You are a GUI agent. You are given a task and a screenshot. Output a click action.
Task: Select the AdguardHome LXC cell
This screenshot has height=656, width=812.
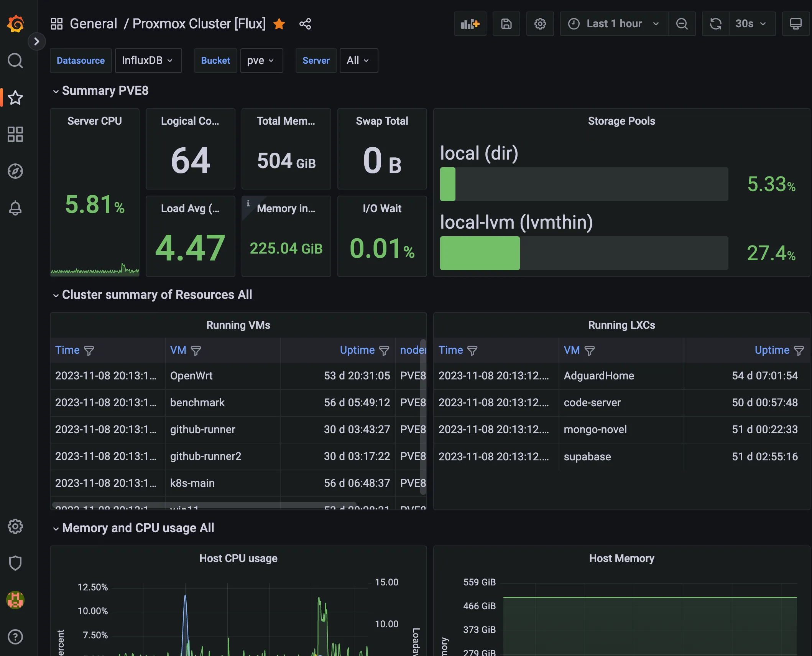click(621, 376)
